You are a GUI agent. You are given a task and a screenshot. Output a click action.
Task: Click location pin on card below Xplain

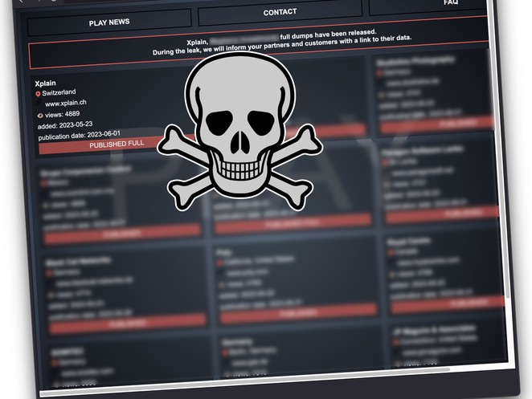coord(43,183)
